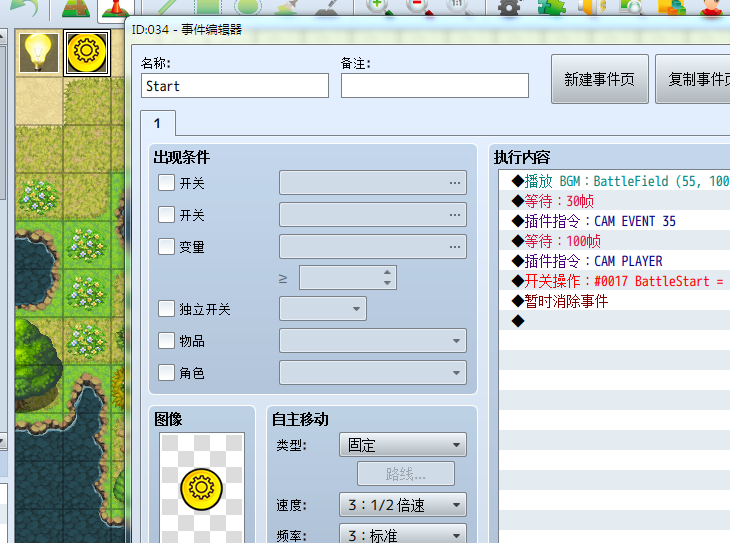Increase the variable value spinner
The width and height of the screenshot is (730, 543).
387,272
